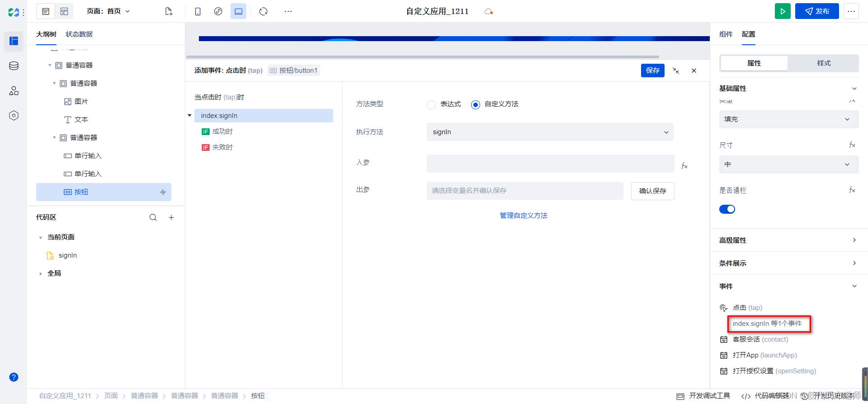The width and height of the screenshot is (868, 404).
Task: Collapse the index:signIn event node
Action: 189,116
